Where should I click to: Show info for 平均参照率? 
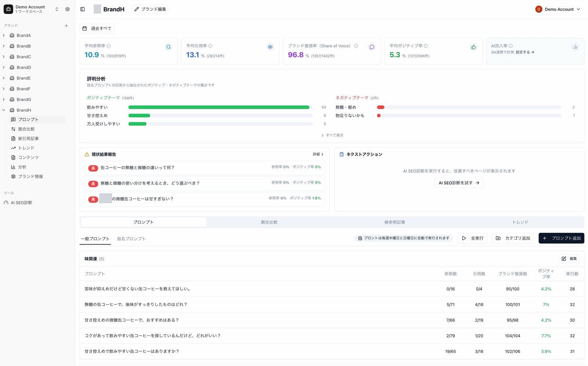click(x=109, y=46)
